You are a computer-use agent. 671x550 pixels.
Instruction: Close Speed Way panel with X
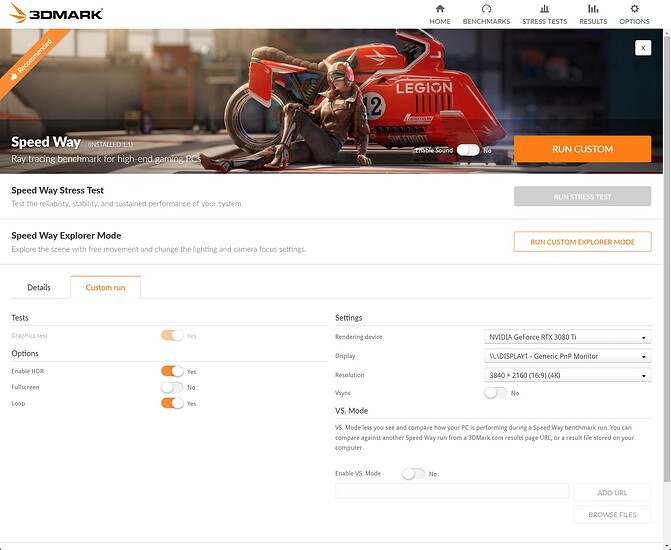(643, 48)
